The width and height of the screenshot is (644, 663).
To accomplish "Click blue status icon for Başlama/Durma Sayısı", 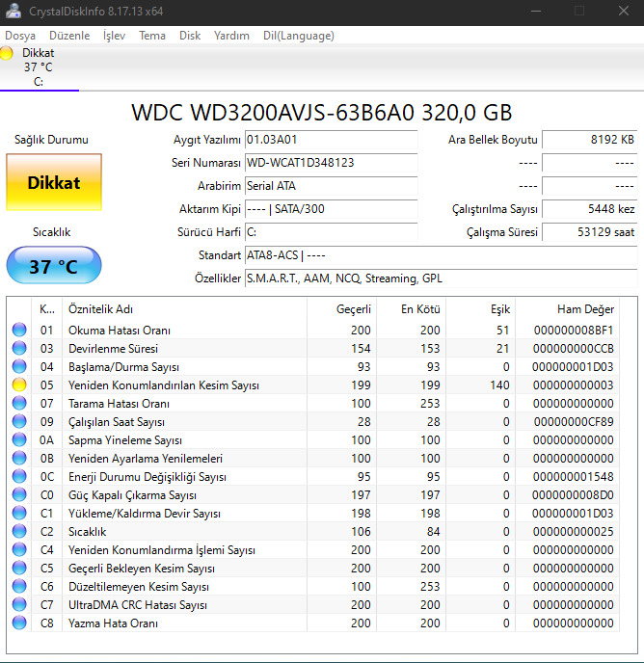I will [19, 366].
